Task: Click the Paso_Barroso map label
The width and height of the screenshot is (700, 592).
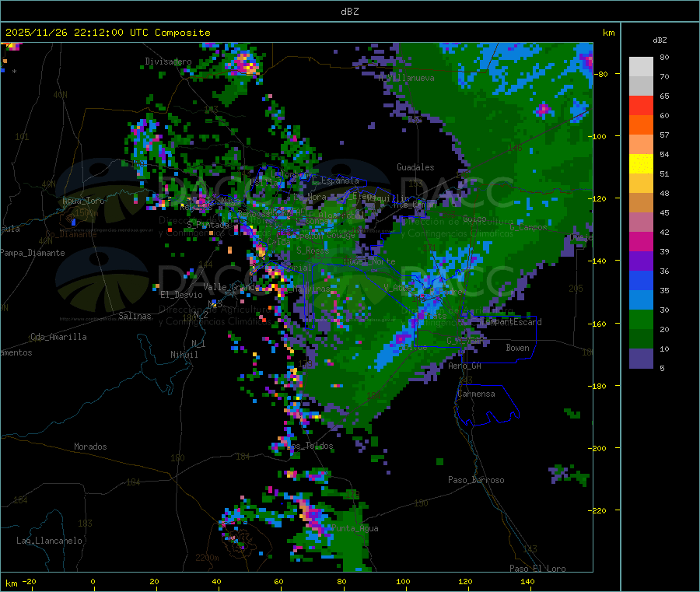Action: (476, 480)
